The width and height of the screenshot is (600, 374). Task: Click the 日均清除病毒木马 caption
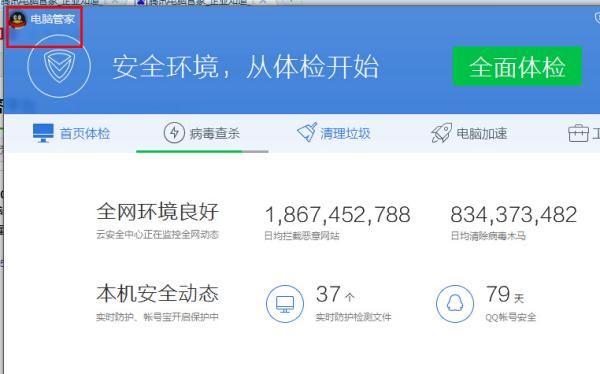click(x=488, y=236)
